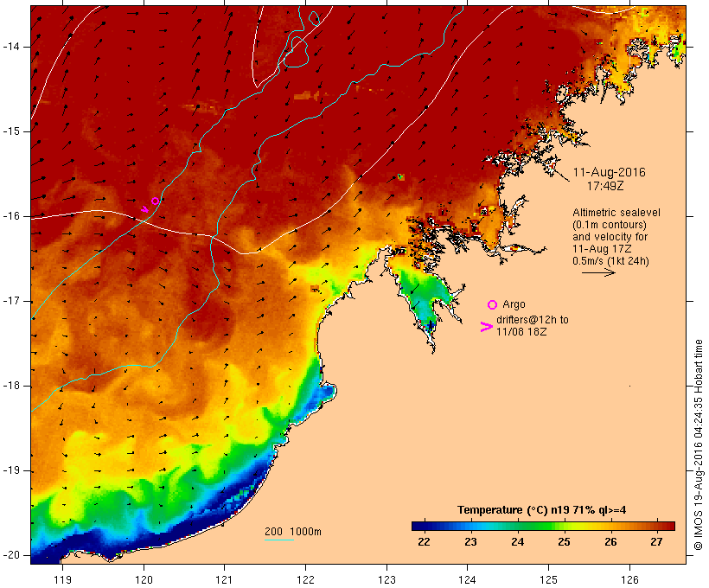Viewport: 709px width, 588px height.
Task: Click the longitude axis label 123
Action: click(x=386, y=580)
